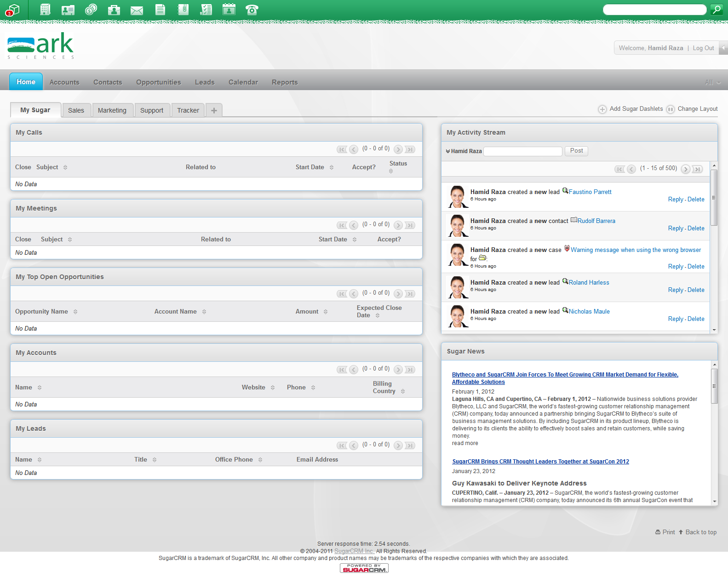Open the Faustino Parrett lead link
728x577 pixels.
pos(590,192)
